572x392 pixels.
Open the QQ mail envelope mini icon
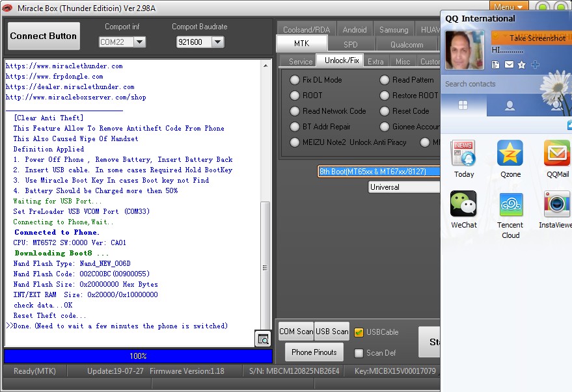coord(509,65)
